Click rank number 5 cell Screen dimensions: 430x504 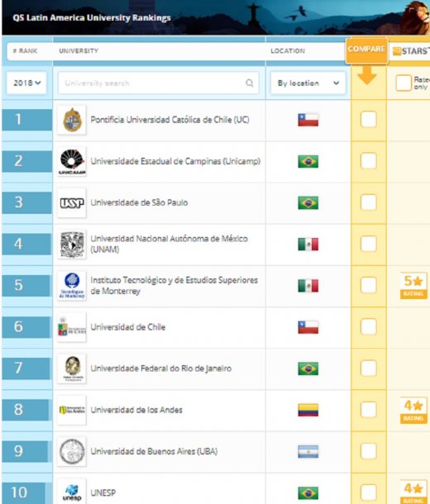[x=26, y=285]
